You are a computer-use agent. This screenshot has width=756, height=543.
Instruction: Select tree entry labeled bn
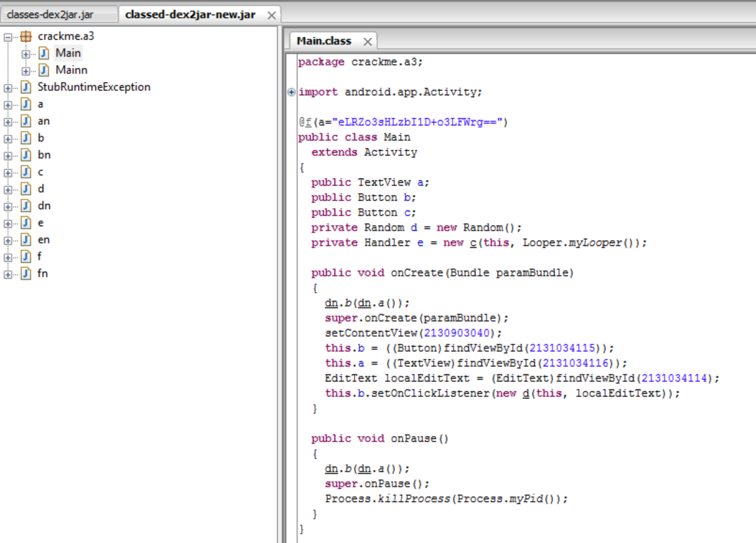click(44, 155)
